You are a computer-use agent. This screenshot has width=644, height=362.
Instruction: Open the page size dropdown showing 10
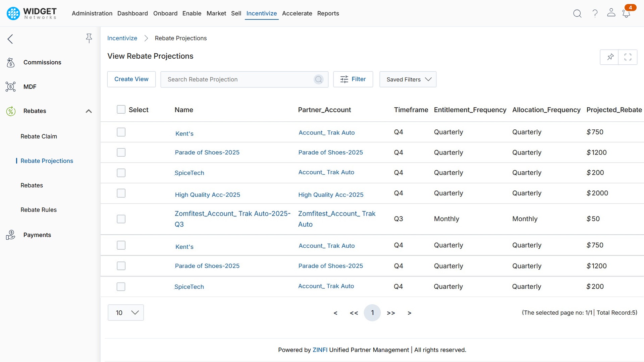126,312
